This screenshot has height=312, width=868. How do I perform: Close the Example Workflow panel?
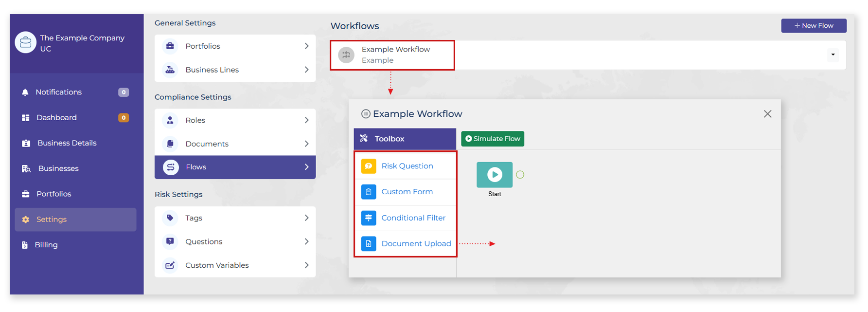click(767, 114)
